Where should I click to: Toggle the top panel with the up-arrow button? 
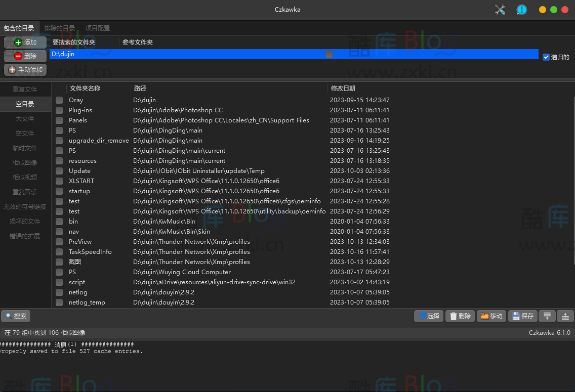click(565, 316)
